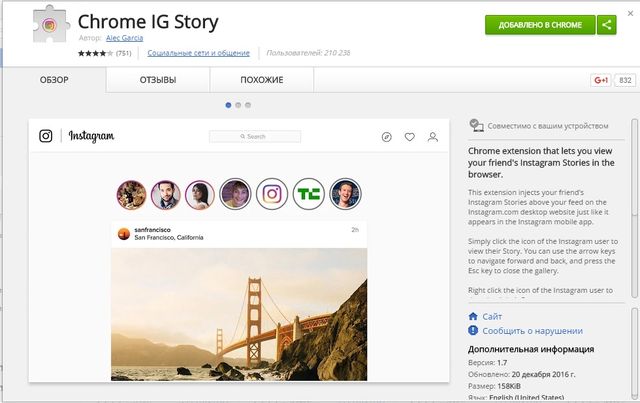Select the second carousel dot
This screenshot has height=403, width=640.
pos(238,105)
